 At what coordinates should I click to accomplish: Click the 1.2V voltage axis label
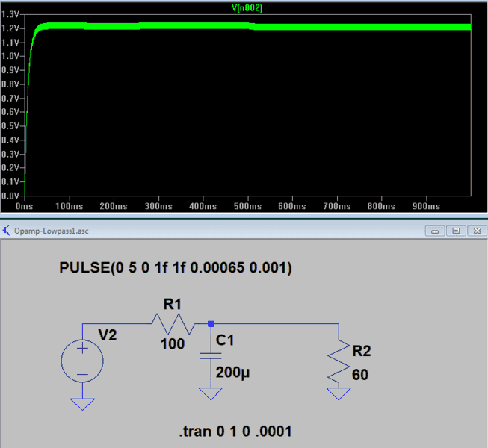[x=10, y=28]
